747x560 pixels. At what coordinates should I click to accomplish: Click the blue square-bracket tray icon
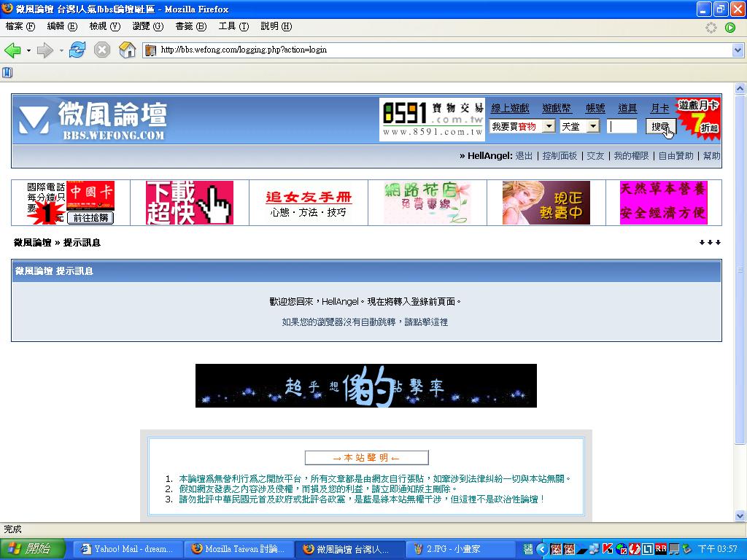pyautogui.click(x=648, y=549)
